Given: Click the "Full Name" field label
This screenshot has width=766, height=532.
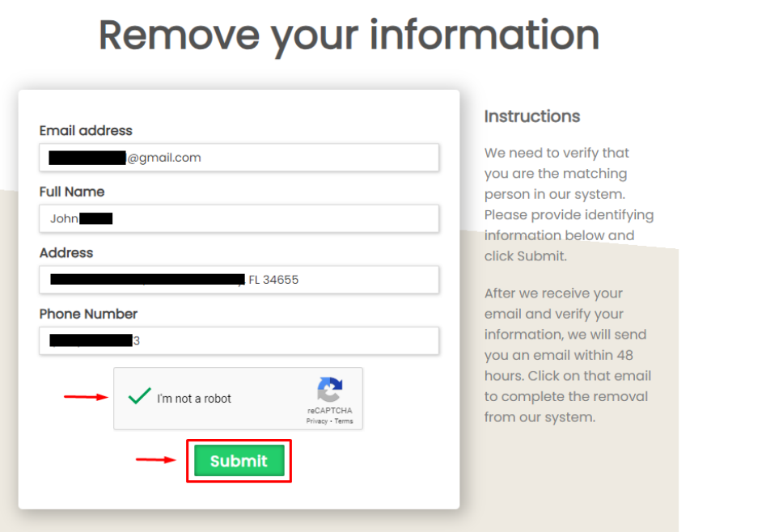Looking at the screenshot, I should point(72,192).
